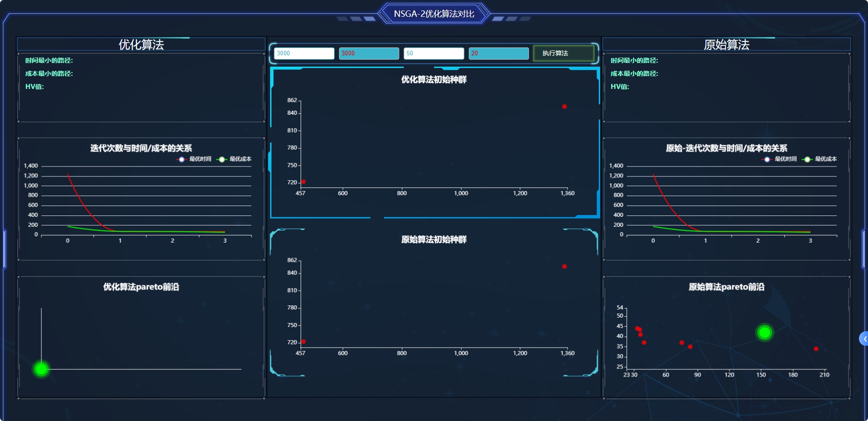Toggle 最优时间 legend in 原始-迭代次数 chart
The height and width of the screenshot is (421, 868).
point(779,159)
